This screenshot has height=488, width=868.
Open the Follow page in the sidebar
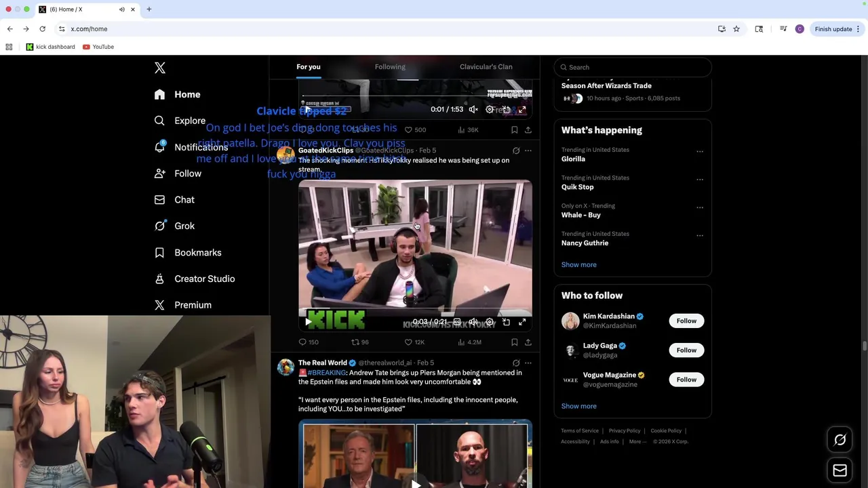(x=178, y=174)
